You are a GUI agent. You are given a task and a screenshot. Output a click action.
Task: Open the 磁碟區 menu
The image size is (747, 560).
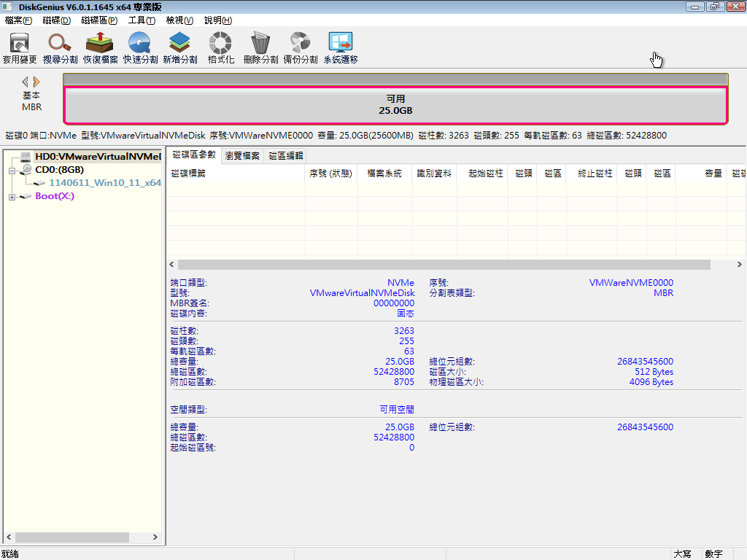[x=99, y=20]
